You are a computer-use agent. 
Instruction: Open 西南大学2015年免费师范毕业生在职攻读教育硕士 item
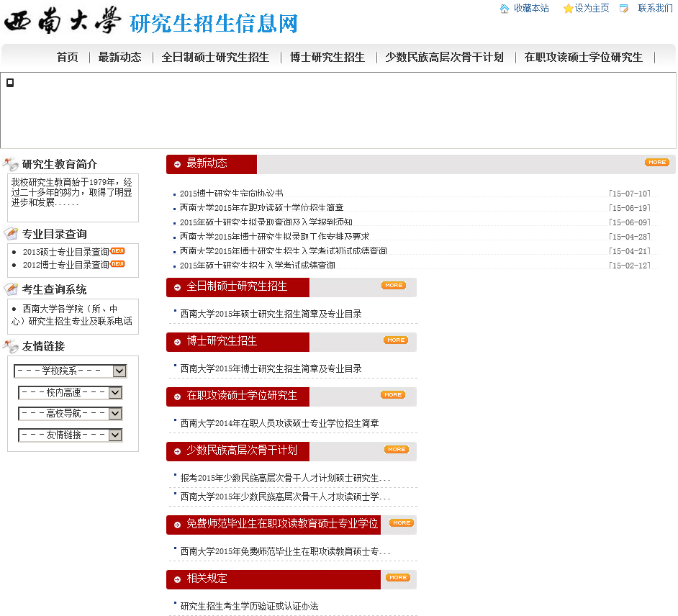(x=285, y=551)
